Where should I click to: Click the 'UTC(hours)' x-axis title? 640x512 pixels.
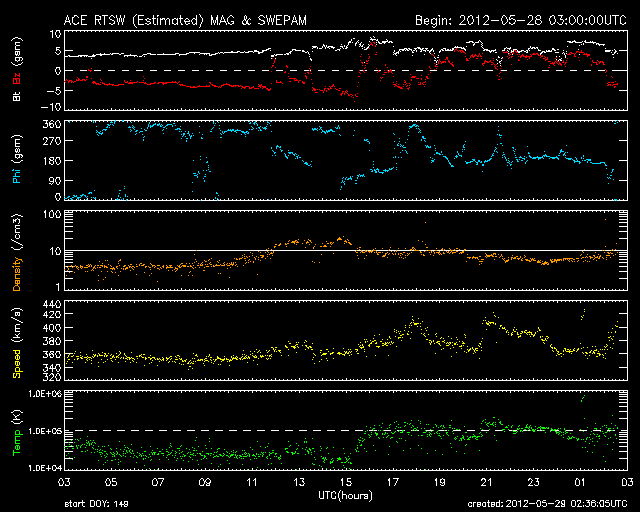pos(345,496)
